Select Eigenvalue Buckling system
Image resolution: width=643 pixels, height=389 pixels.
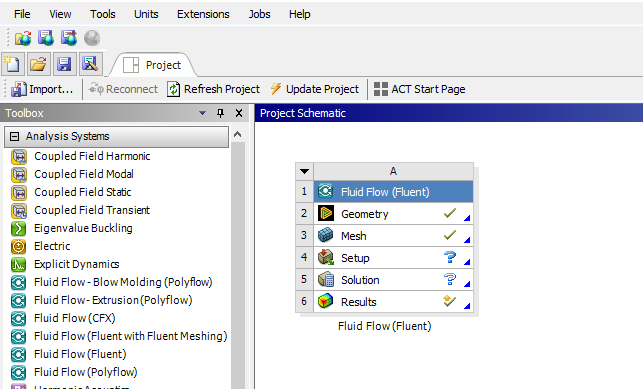click(83, 228)
